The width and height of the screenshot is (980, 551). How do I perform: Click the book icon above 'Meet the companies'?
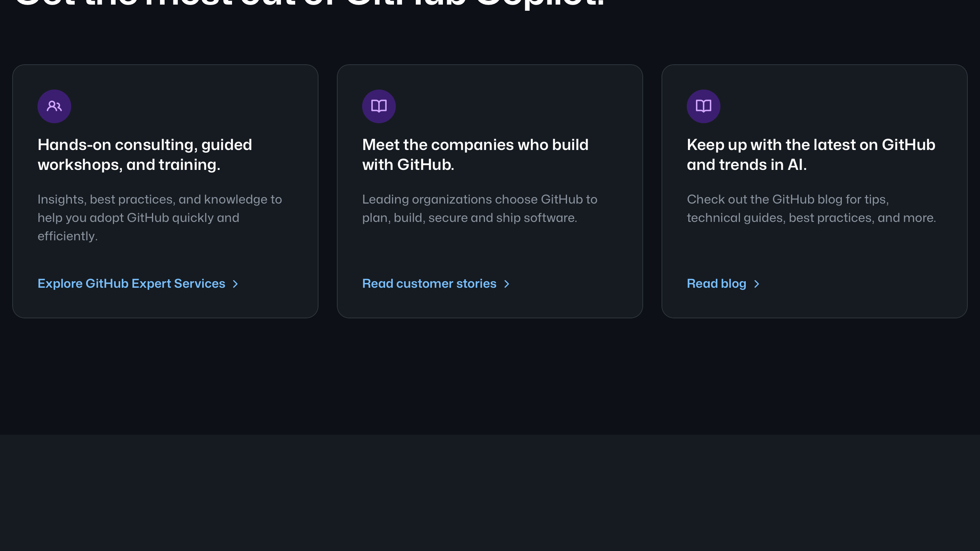tap(379, 106)
